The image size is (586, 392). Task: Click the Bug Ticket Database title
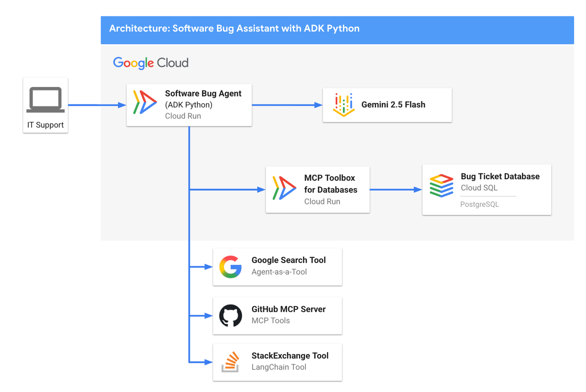tap(500, 176)
